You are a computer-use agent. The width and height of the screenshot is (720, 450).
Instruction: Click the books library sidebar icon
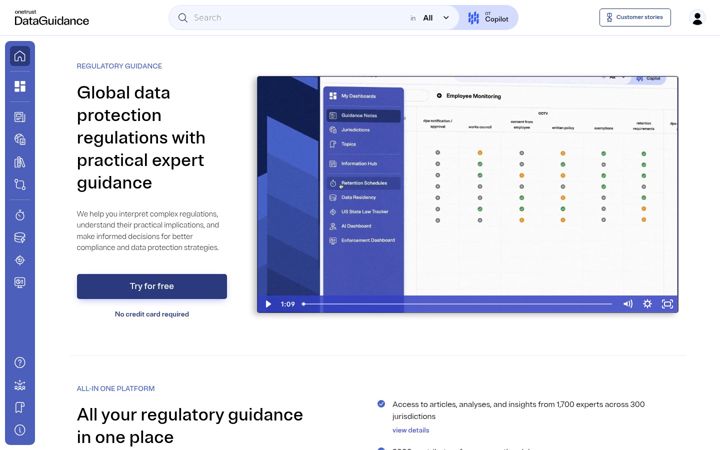(x=20, y=162)
